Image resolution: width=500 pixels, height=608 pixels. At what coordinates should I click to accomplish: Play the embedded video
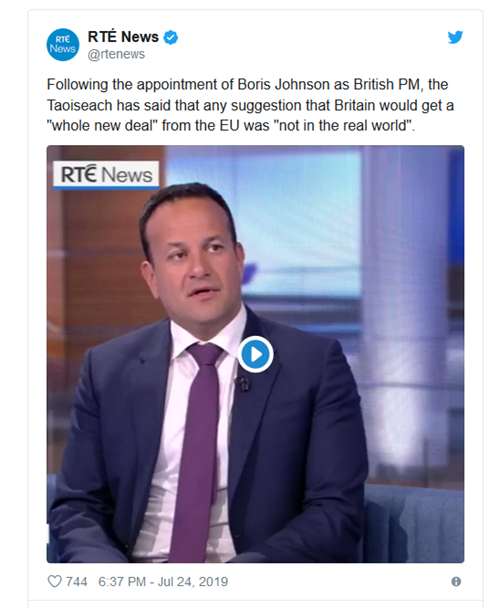(255, 354)
